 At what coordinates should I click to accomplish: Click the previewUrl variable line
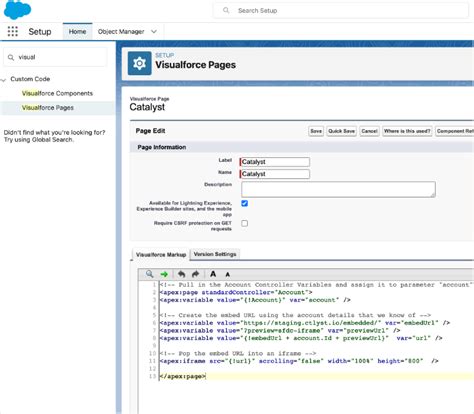(280, 331)
